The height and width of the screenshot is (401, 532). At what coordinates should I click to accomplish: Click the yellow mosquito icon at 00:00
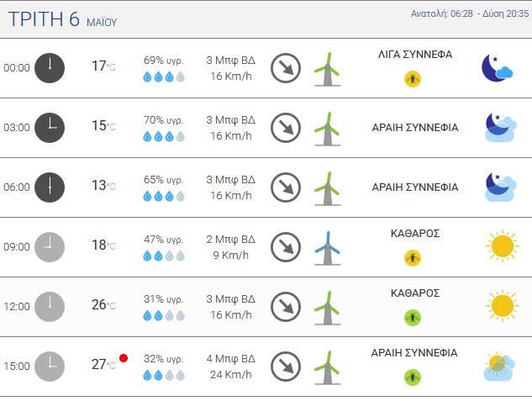[x=413, y=79]
